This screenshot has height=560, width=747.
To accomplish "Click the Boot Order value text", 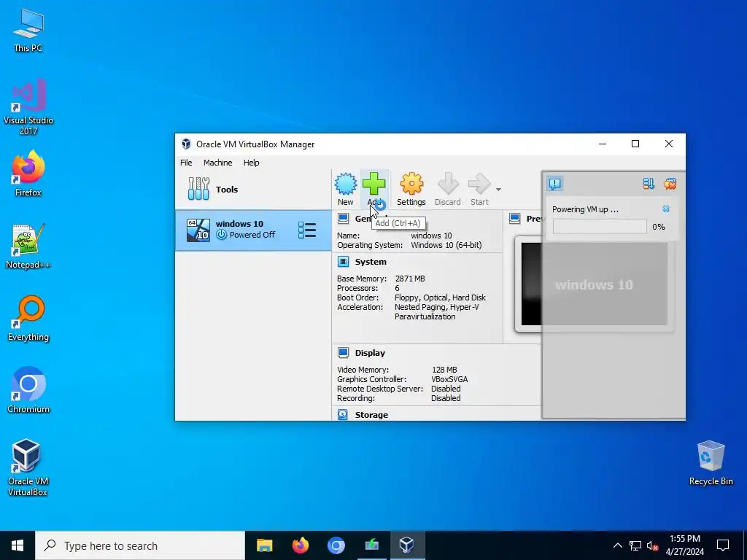I will tap(440, 297).
